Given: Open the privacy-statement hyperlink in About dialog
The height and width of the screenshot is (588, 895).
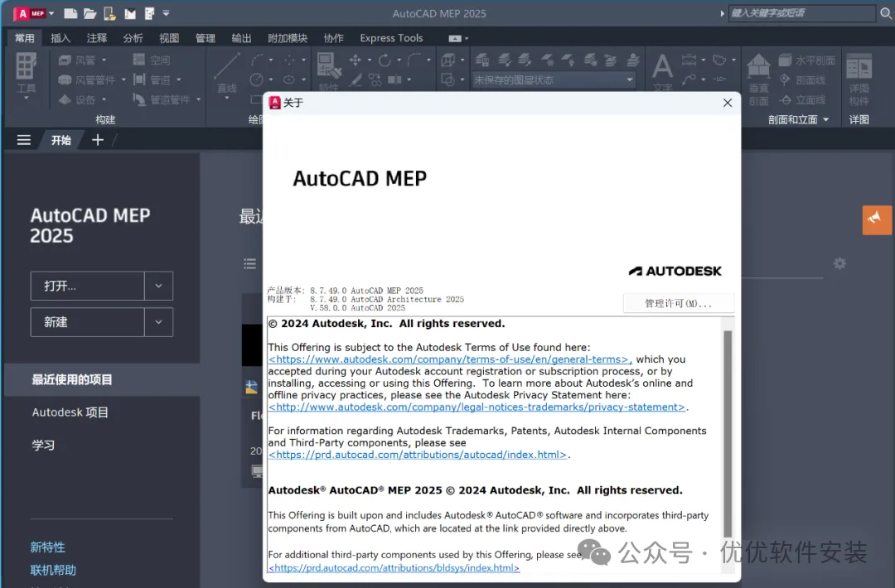Looking at the screenshot, I should tap(477, 407).
